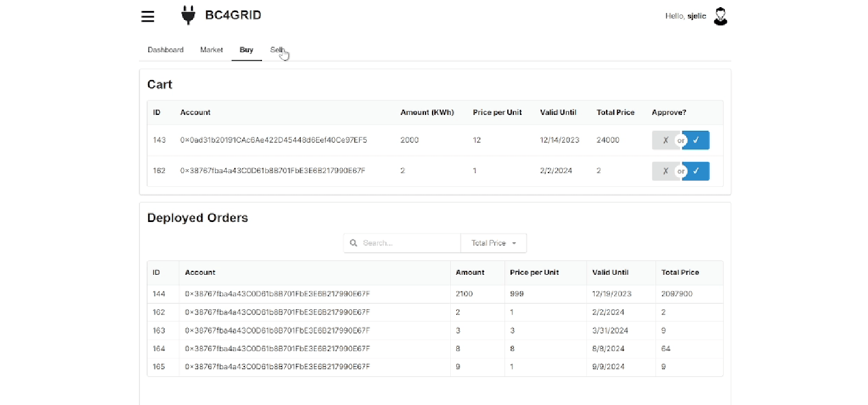Click the Cart Amount (KWh) header
The image size is (868, 405).
point(427,112)
